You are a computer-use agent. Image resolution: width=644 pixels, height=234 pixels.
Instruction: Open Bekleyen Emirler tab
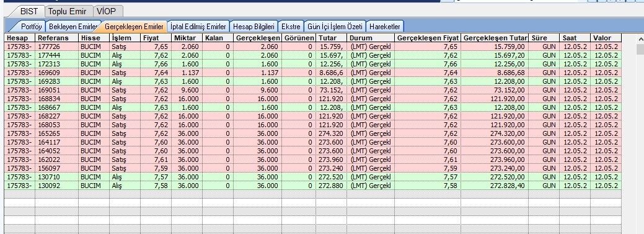click(73, 26)
